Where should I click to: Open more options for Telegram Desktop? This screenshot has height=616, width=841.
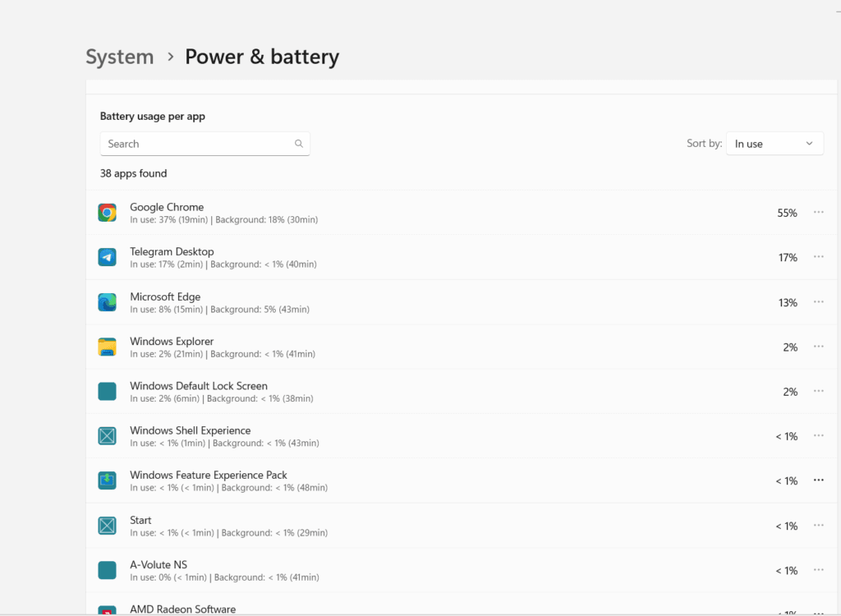[x=818, y=257]
